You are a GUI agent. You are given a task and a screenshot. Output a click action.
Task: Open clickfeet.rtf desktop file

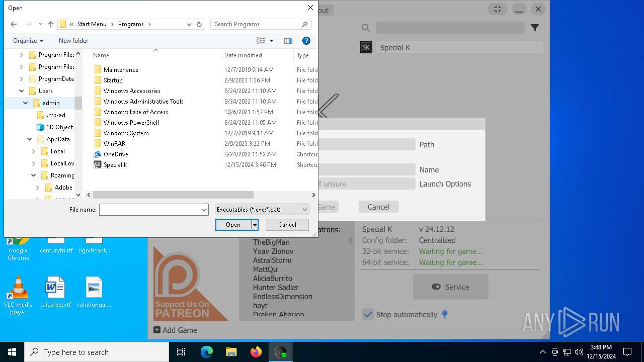click(x=56, y=292)
